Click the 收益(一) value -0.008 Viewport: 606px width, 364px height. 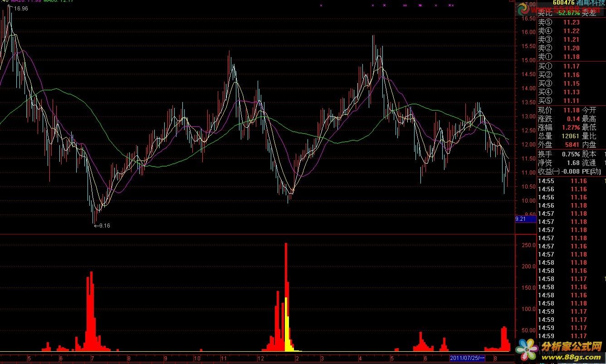[571, 171]
